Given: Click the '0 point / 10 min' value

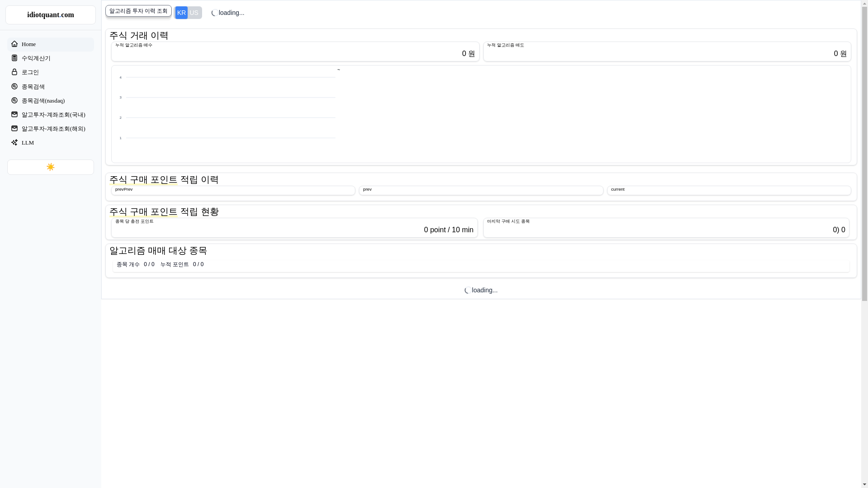Looking at the screenshot, I should 448,230.
